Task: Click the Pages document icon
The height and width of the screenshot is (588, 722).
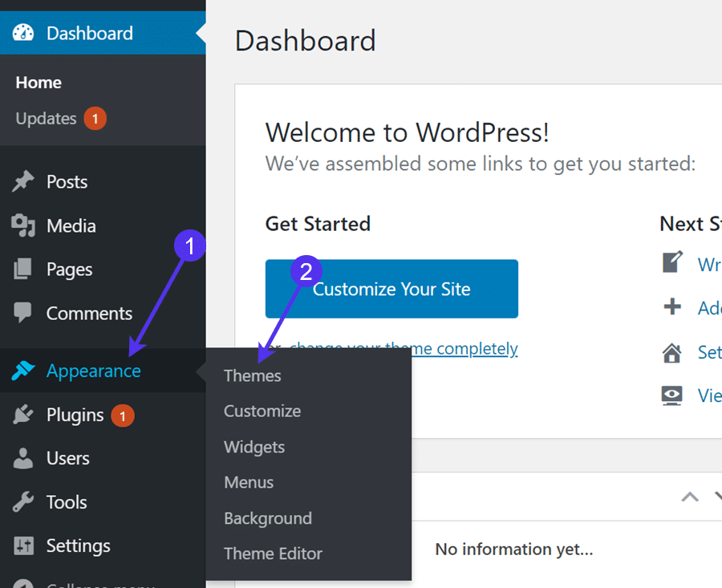Action: tap(22, 269)
